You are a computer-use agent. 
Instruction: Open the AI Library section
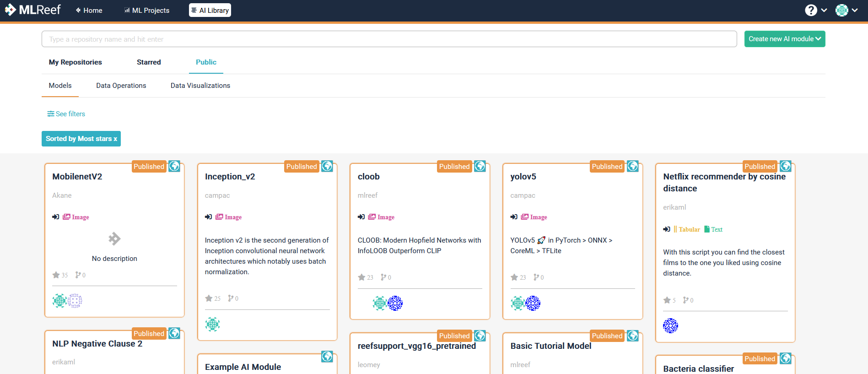pyautogui.click(x=210, y=10)
